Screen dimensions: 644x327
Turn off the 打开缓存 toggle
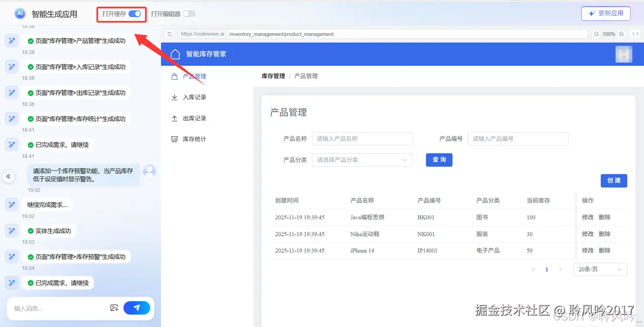(133, 14)
